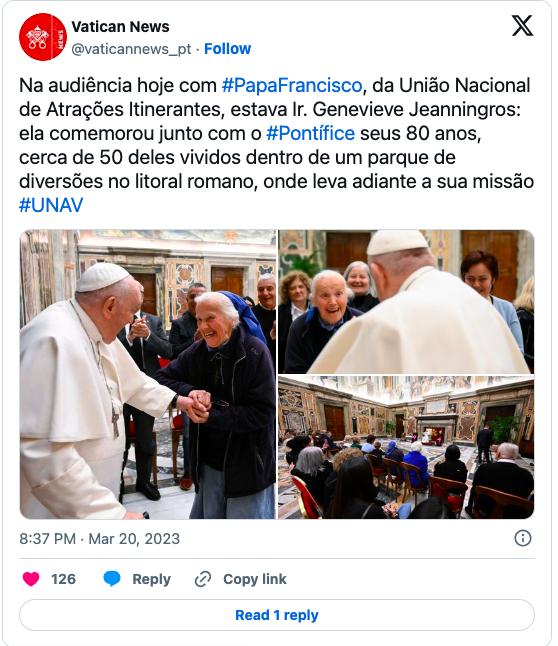Click the Reply text label

click(x=151, y=579)
